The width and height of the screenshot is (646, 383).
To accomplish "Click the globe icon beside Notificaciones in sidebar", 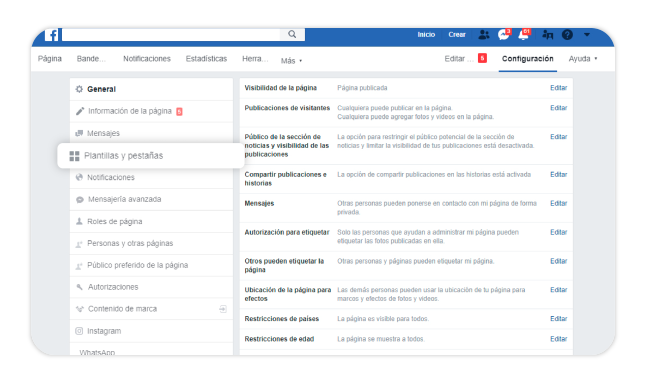I will tap(79, 177).
